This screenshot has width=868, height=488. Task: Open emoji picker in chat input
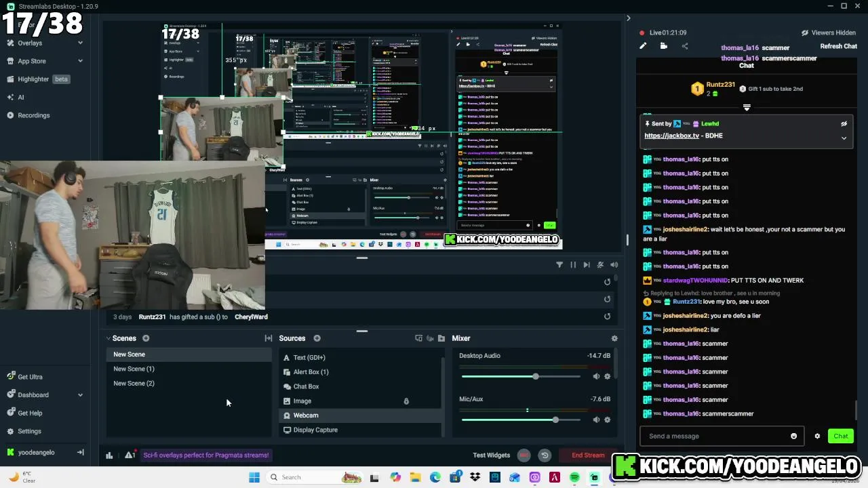[x=793, y=436]
